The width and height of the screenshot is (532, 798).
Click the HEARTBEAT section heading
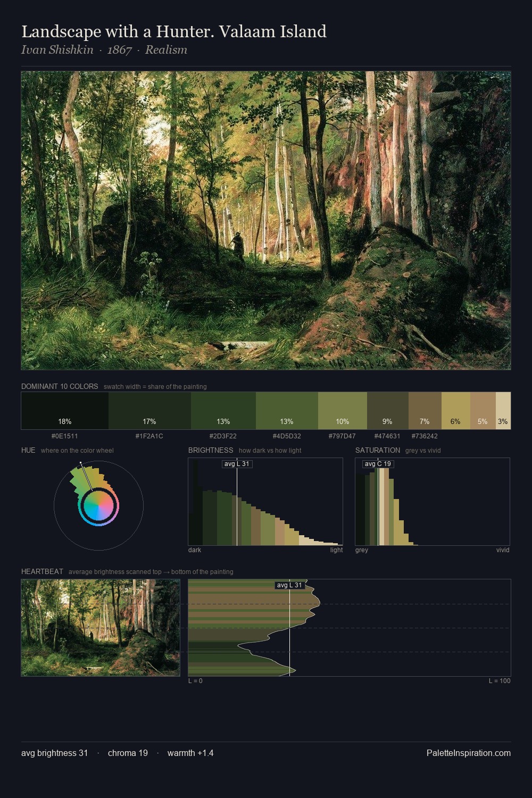[42, 572]
